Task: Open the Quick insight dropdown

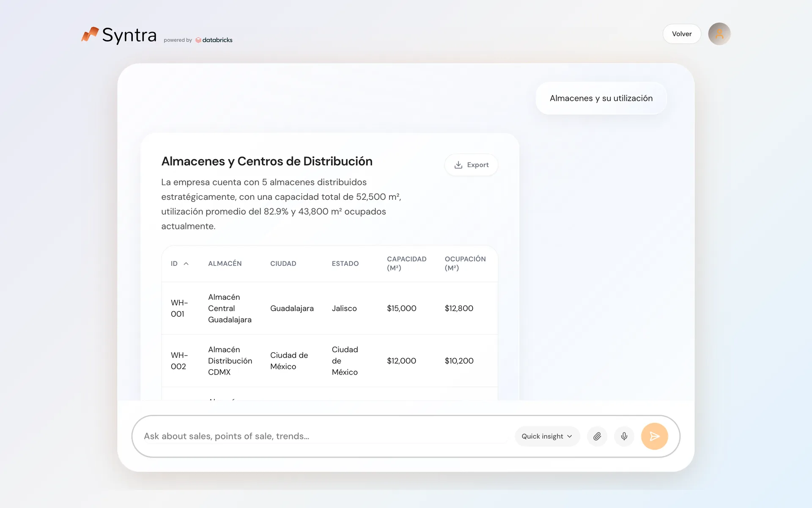Action: coord(547,436)
